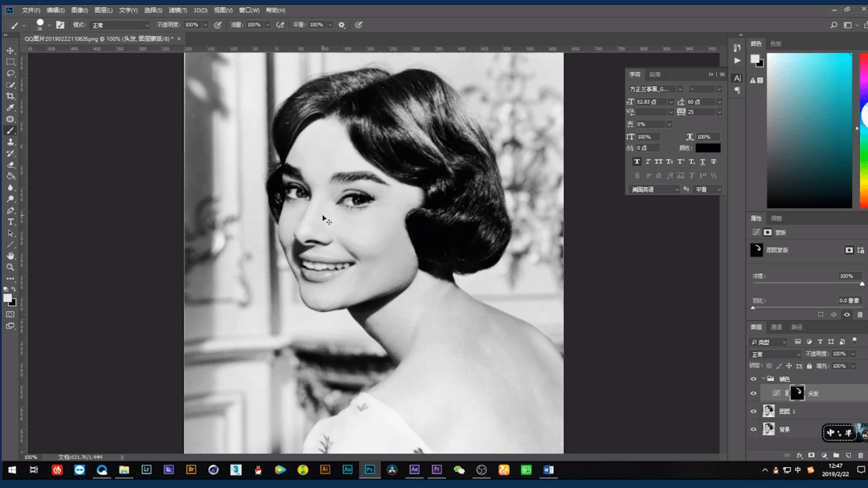
Task: Select the Crop tool
Action: coord(10,96)
